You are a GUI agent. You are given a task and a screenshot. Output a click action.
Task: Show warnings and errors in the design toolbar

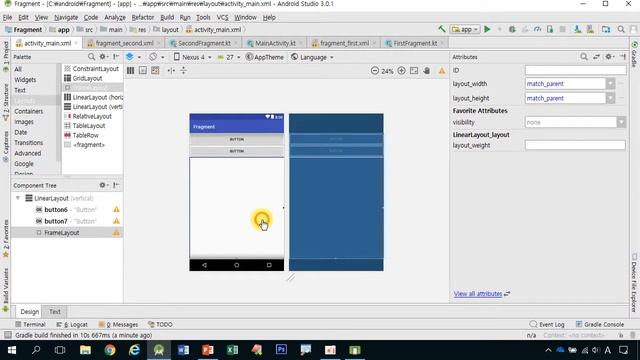click(x=442, y=71)
